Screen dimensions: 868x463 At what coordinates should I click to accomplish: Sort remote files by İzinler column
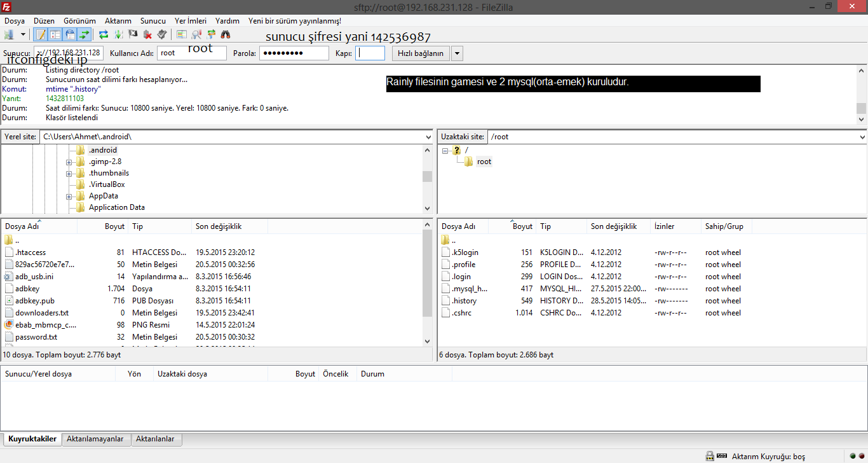click(x=676, y=226)
